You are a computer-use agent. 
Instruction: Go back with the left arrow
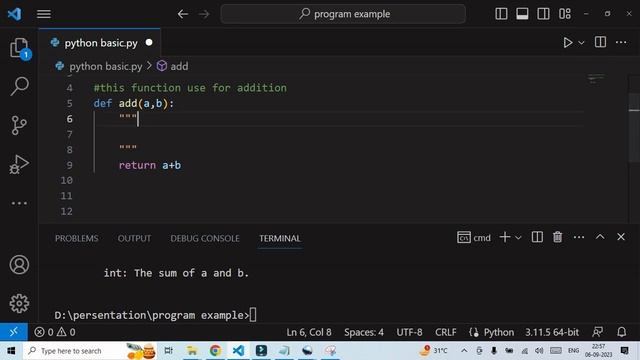click(183, 14)
